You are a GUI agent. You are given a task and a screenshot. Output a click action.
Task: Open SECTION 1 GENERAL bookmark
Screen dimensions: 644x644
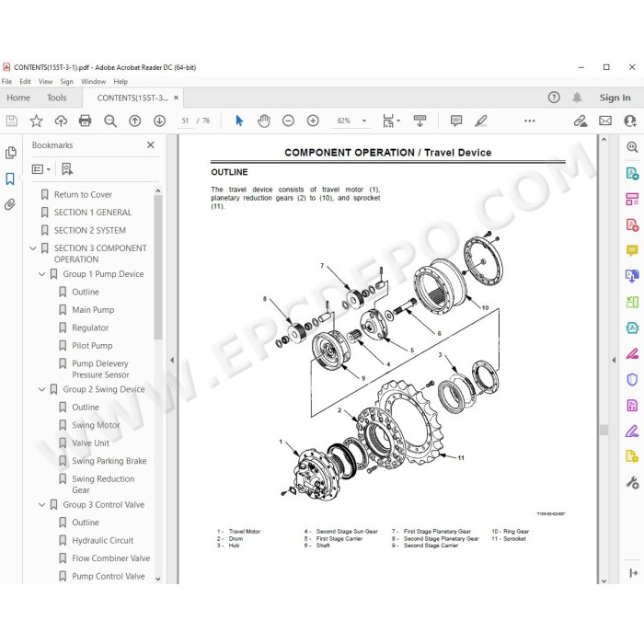click(93, 213)
